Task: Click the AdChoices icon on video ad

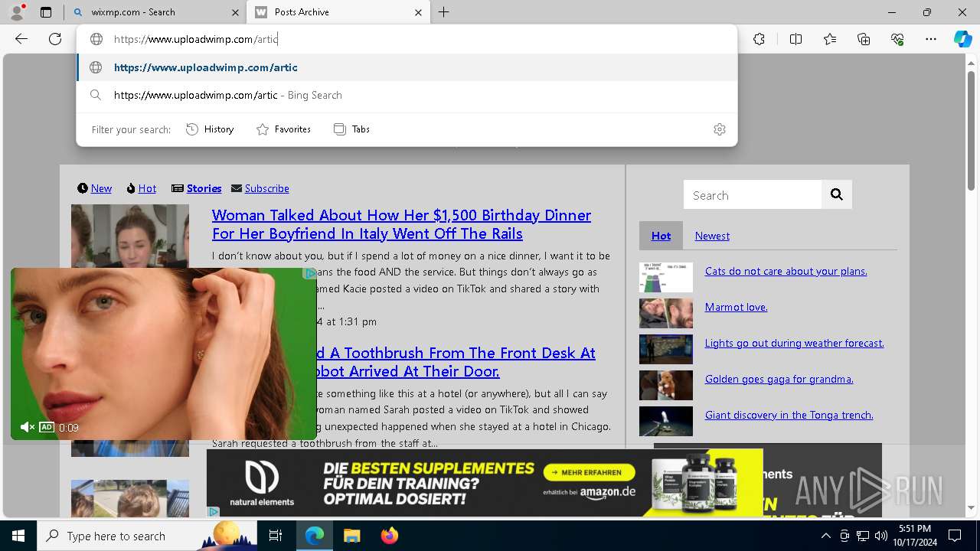Action: (309, 274)
